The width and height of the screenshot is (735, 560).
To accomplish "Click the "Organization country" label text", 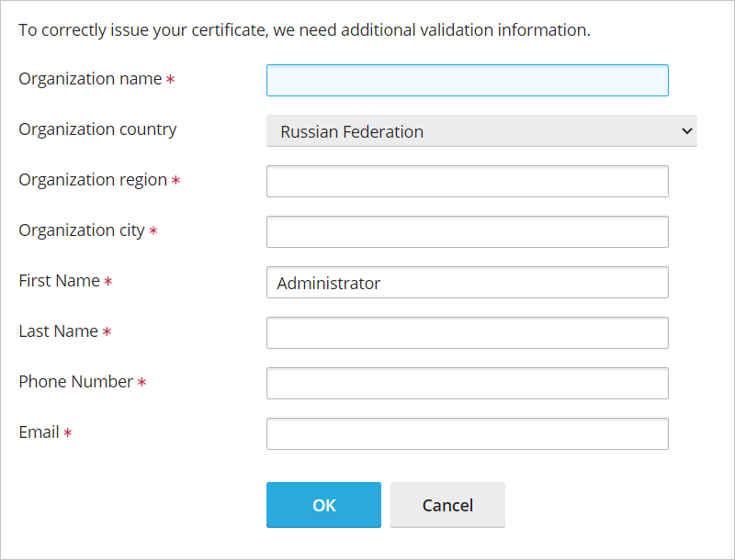I will point(97,129).
